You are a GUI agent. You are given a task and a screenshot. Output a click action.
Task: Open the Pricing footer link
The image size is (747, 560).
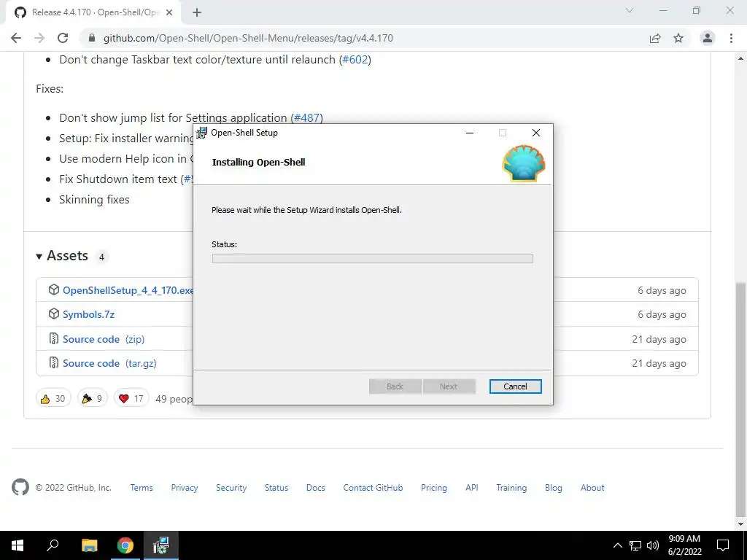point(433,488)
